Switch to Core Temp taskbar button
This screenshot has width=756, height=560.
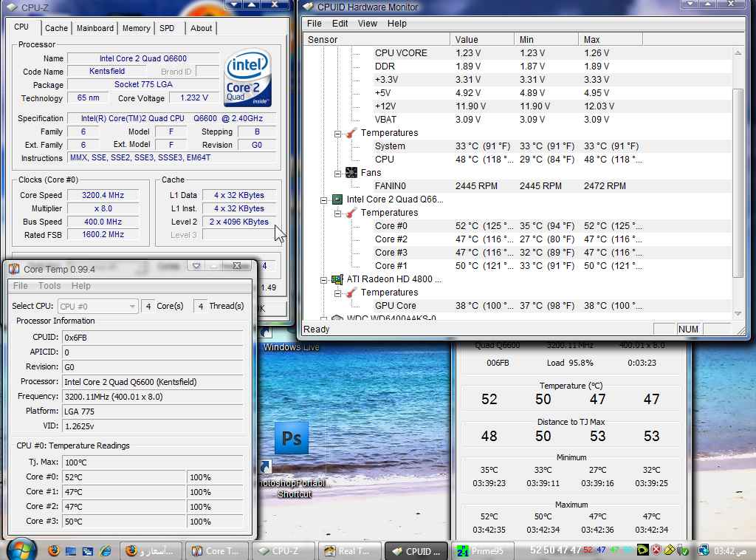pyautogui.click(x=216, y=551)
